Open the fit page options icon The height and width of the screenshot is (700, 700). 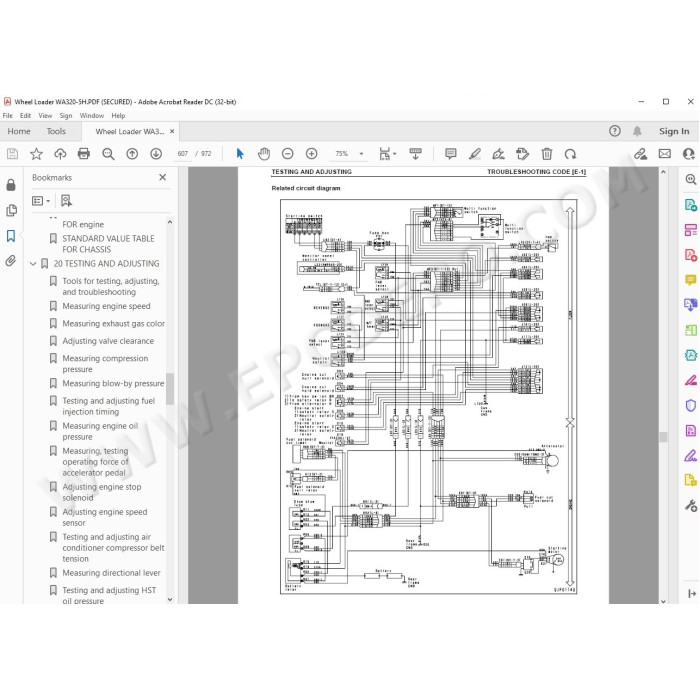(387, 154)
